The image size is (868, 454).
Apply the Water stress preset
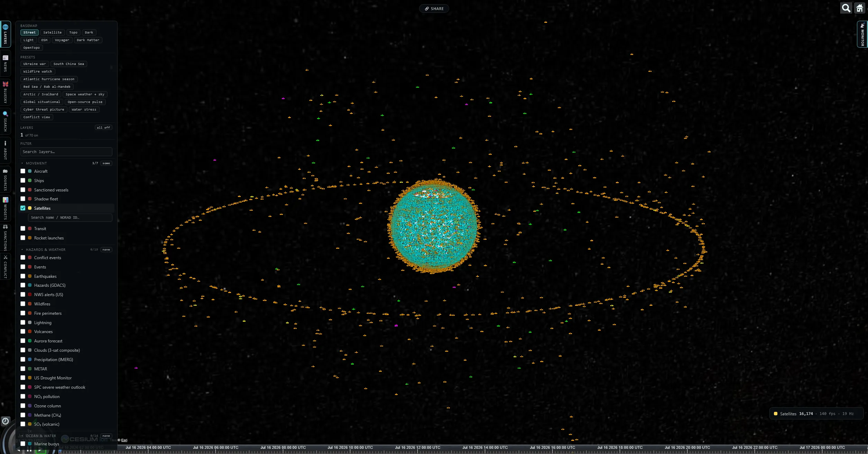[x=84, y=110]
